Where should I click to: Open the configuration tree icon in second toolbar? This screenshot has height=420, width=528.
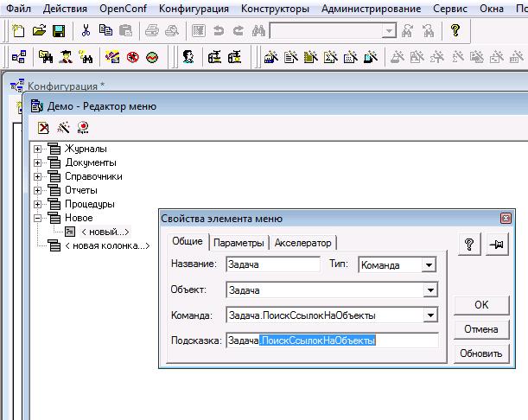tap(19, 57)
